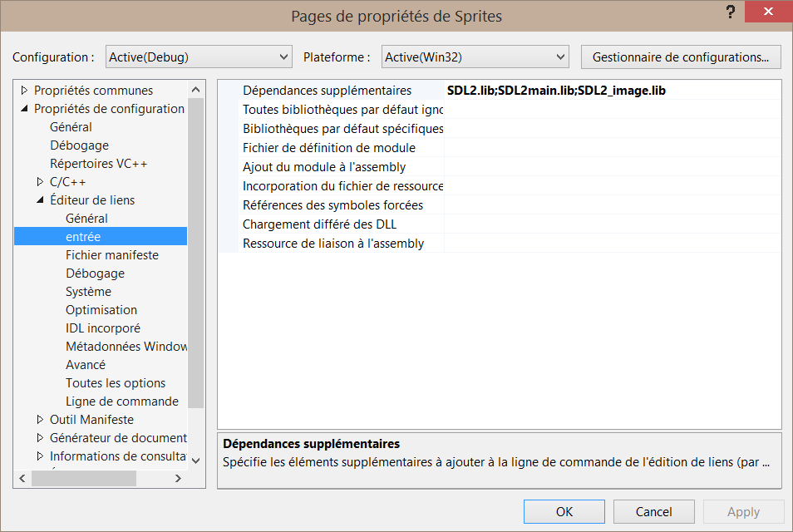Select Fichier de définition de module property
Viewport: 793px width, 532px height.
click(328, 148)
